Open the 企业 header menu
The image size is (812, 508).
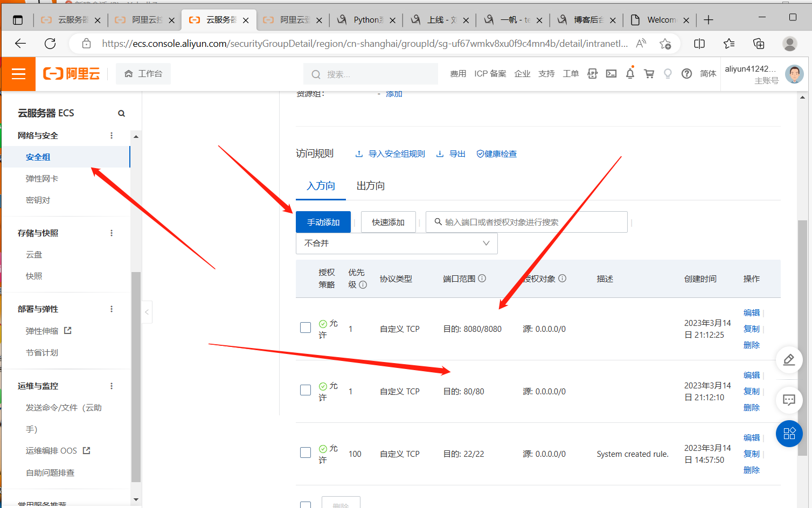click(x=522, y=74)
